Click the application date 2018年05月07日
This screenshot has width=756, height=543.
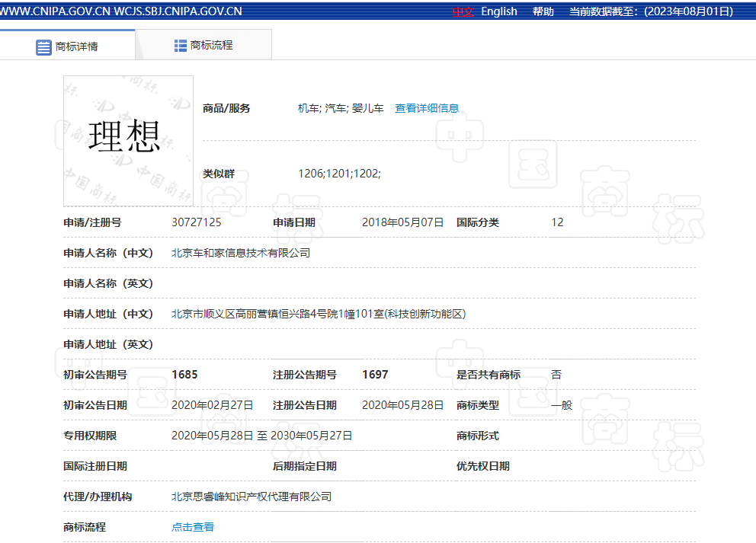click(x=402, y=222)
